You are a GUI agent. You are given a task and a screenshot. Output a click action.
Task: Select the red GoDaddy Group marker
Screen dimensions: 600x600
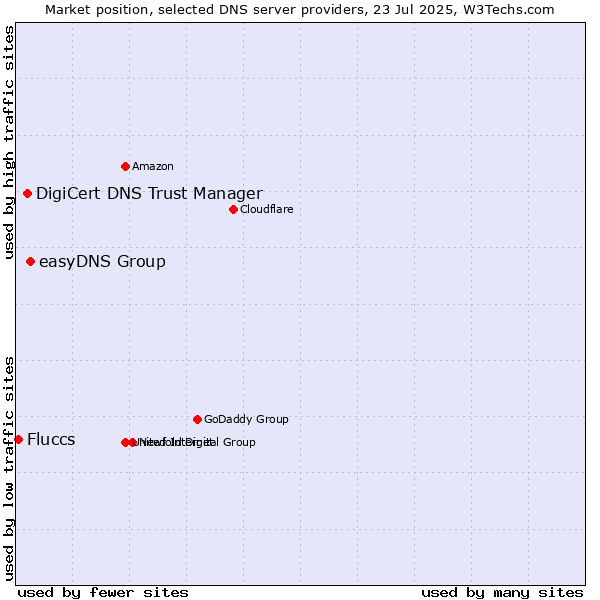[197, 419]
